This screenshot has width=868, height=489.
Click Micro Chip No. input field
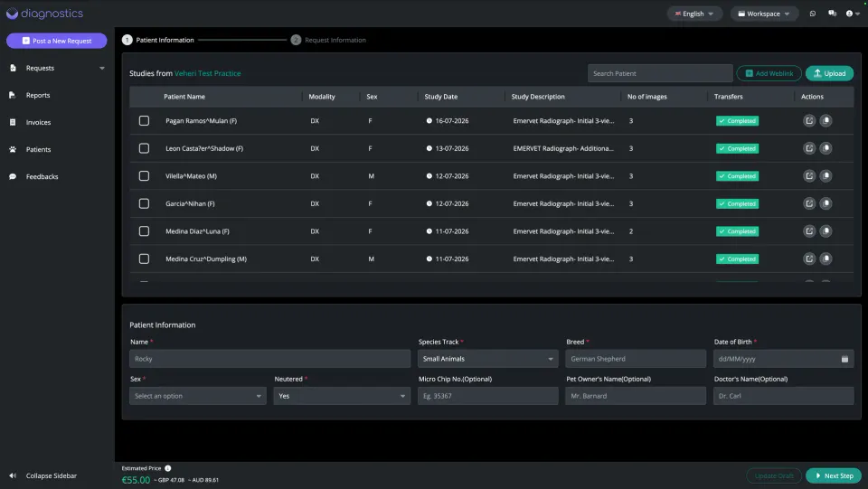point(487,396)
